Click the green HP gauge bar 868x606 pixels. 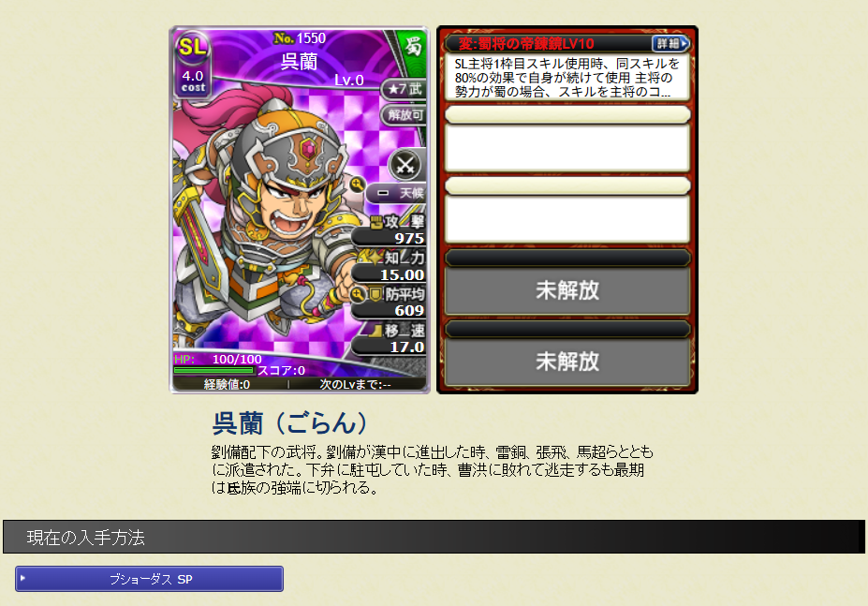(x=213, y=370)
